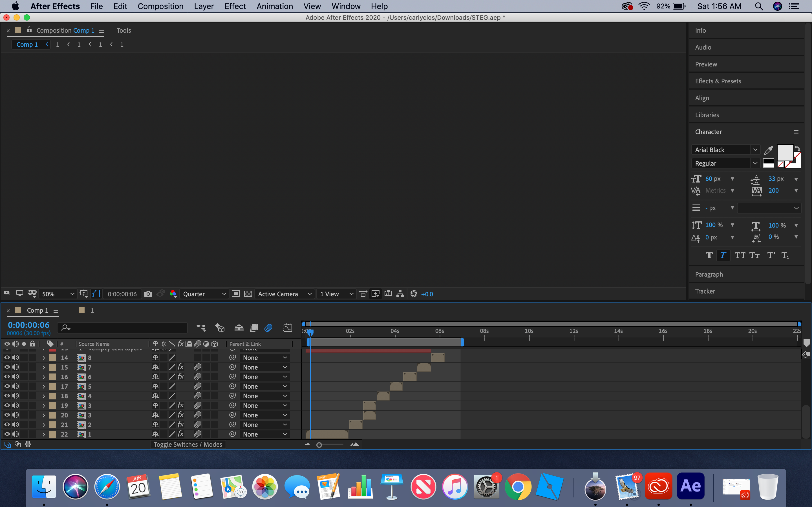Open the Animation menu
Viewport: 812px width, 507px height.
[274, 6]
